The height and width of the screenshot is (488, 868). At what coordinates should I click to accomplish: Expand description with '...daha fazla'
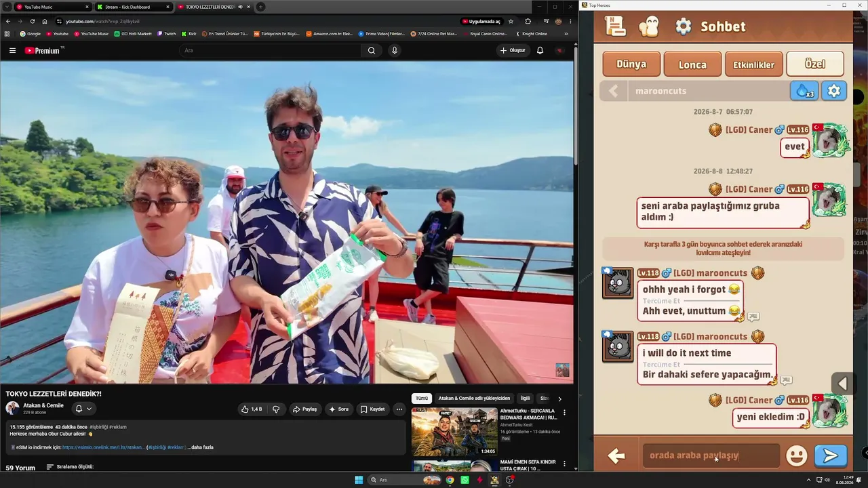201,447
